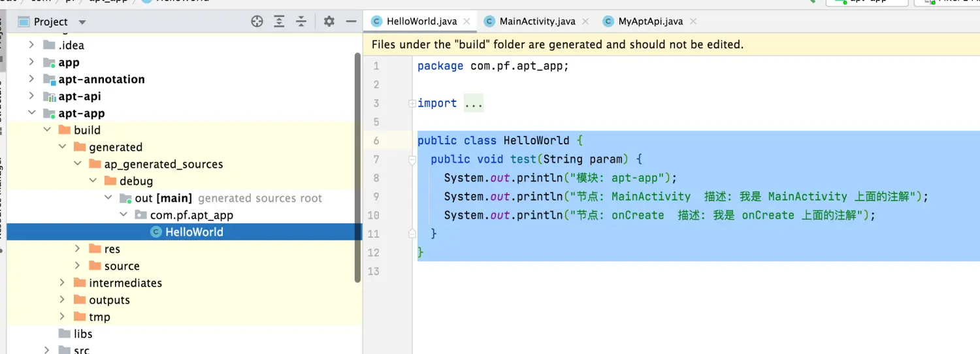Image resolution: width=980 pixels, height=354 pixels.
Task: Open the Project view dropdown
Action: point(82,22)
